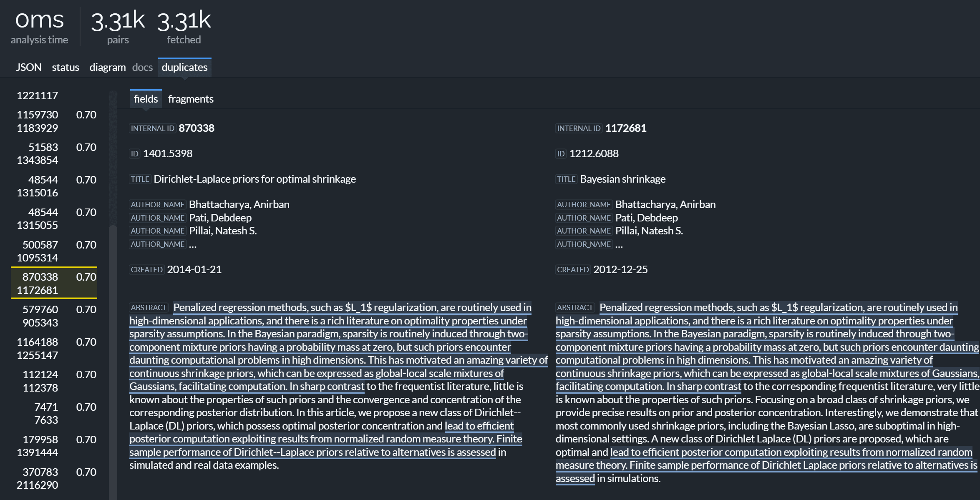This screenshot has height=500, width=980.
Task: Switch to the fragments tab
Action: tap(191, 98)
